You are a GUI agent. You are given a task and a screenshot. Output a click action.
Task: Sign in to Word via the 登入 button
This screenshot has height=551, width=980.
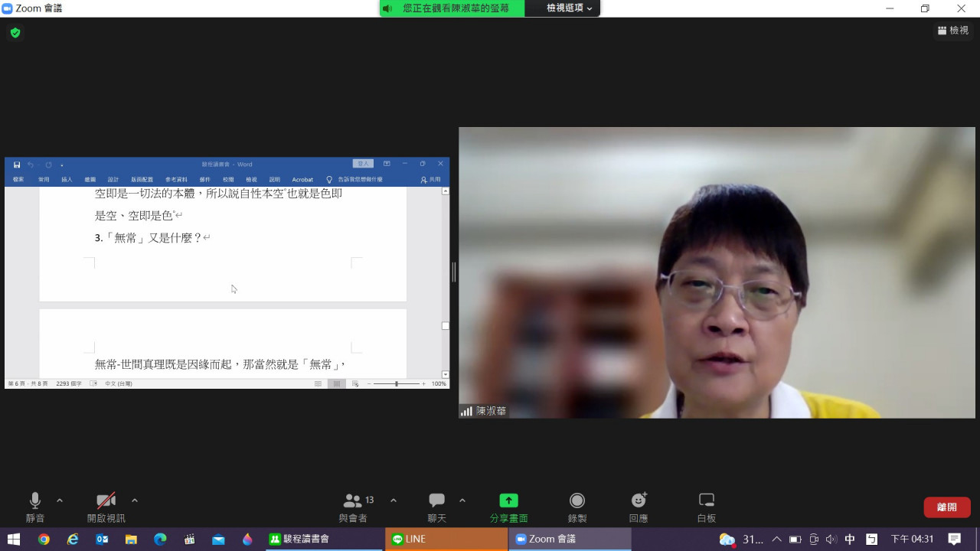pos(362,164)
